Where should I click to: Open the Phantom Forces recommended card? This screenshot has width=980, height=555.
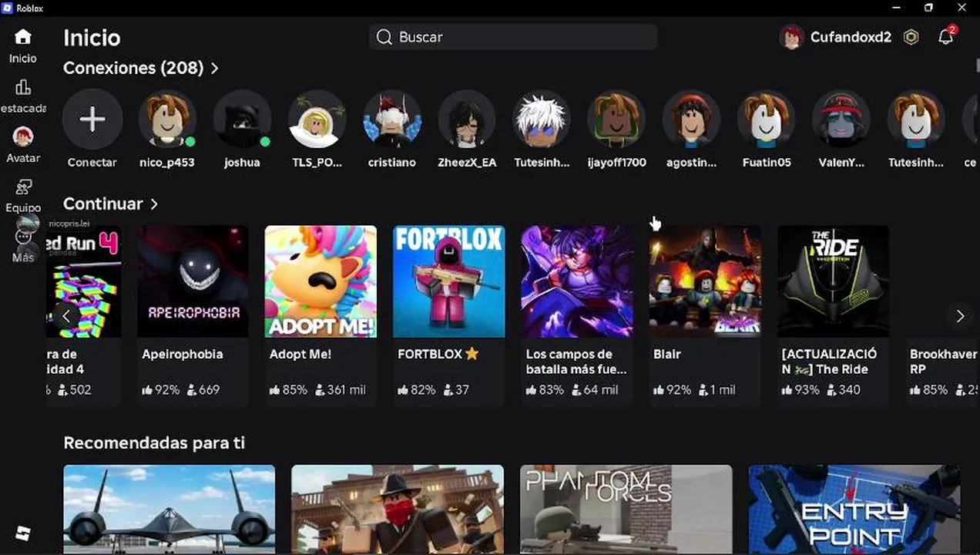point(626,509)
